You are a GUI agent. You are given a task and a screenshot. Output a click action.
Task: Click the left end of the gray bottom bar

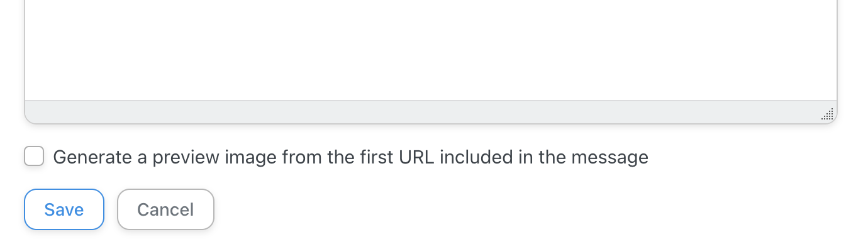coord(38,112)
